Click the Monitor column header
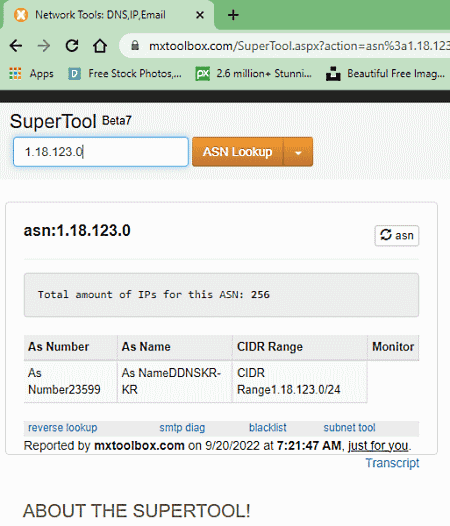The height and width of the screenshot is (526, 450). [393, 347]
